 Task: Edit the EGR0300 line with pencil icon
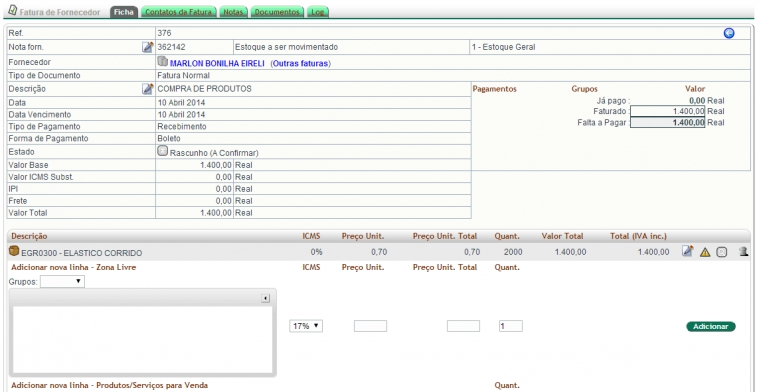click(687, 251)
